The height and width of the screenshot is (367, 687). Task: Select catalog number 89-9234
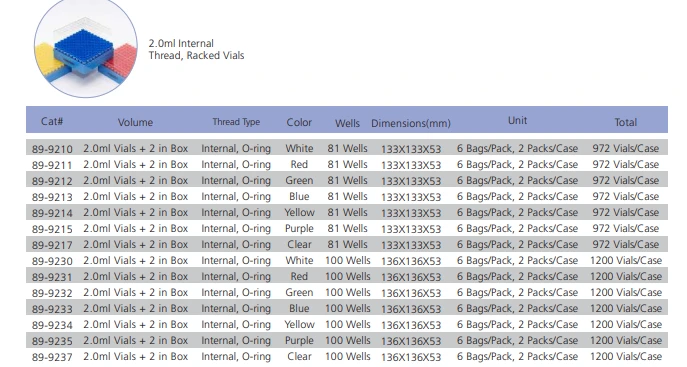52,325
